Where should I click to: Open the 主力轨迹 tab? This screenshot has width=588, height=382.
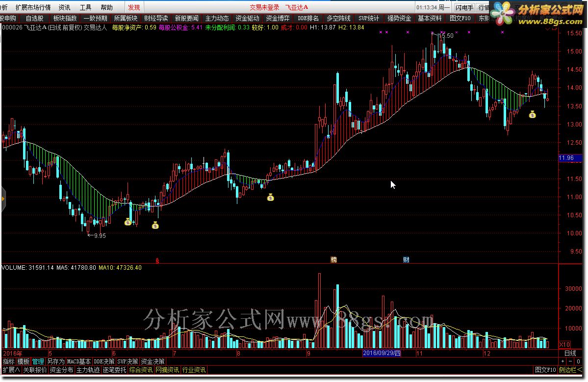point(88,370)
